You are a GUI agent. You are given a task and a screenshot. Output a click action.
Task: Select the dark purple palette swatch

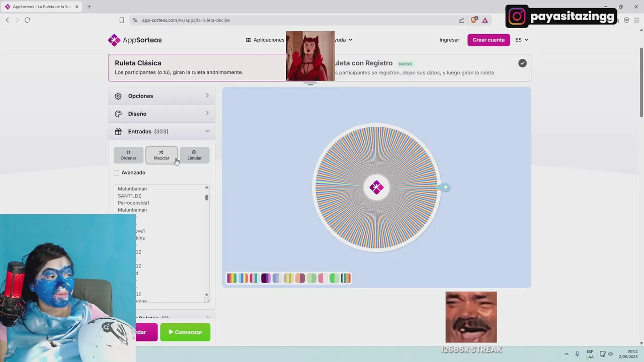click(x=266, y=278)
